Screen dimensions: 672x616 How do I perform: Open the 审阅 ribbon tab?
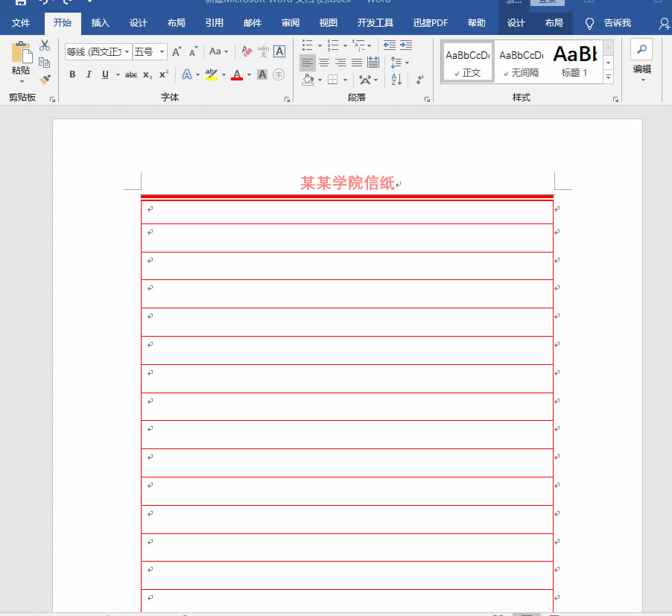(291, 23)
